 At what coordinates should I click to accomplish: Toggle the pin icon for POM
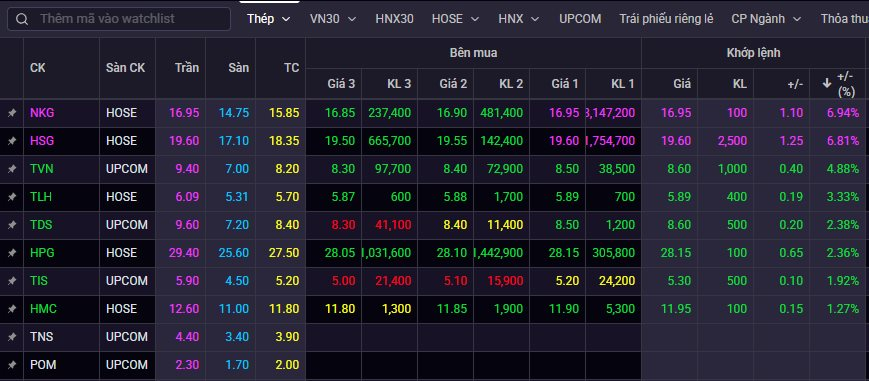click(12, 365)
